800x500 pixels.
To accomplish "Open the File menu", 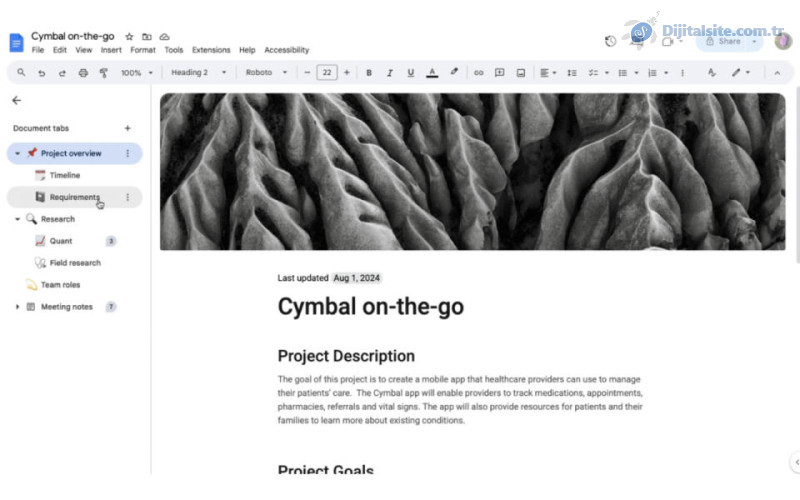I will [38, 50].
